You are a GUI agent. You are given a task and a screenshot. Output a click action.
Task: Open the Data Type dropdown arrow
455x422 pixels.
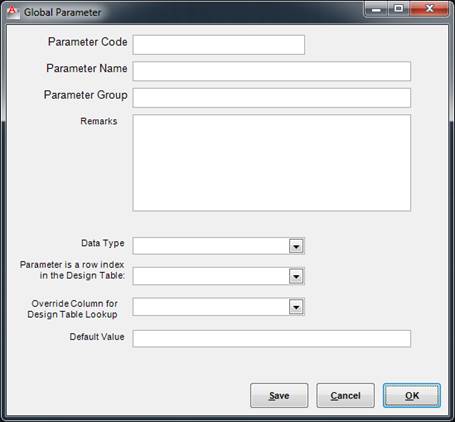pyautogui.click(x=296, y=246)
